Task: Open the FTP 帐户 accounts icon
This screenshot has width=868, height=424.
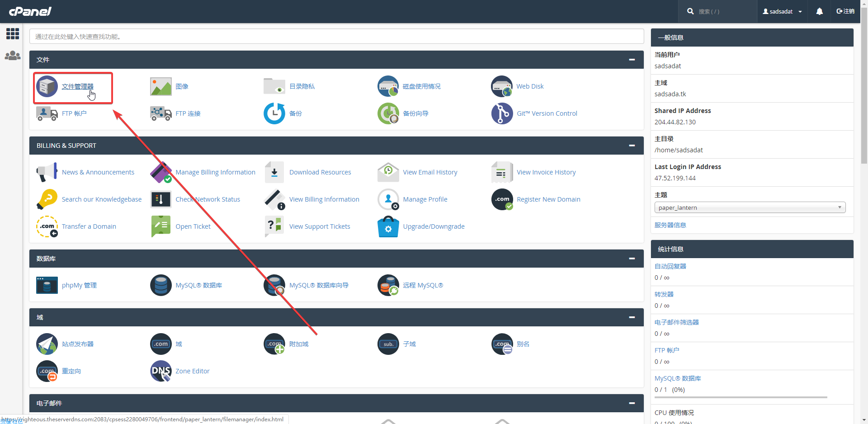Action: coord(47,113)
